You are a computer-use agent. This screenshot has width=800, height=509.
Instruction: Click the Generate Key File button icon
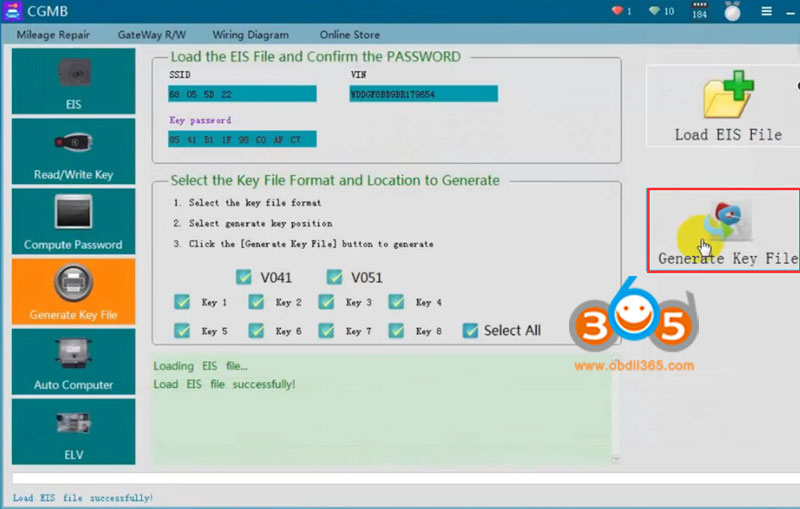[x=727, y=222]
